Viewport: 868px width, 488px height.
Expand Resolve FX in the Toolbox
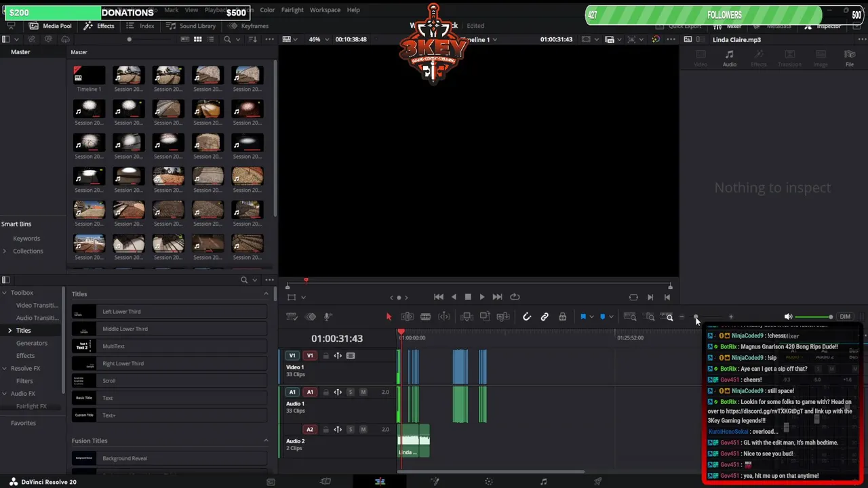coord(4,368)
